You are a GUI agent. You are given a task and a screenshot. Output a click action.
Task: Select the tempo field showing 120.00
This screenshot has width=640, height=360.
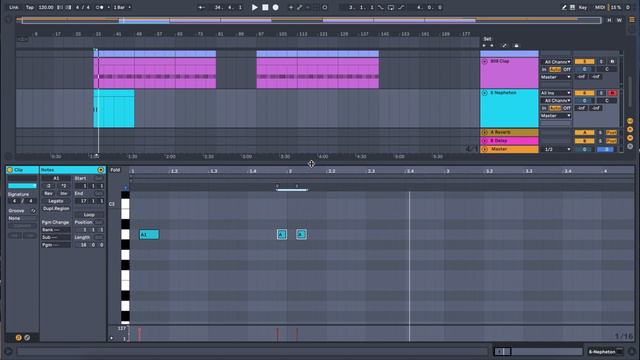tap(45, 7)
